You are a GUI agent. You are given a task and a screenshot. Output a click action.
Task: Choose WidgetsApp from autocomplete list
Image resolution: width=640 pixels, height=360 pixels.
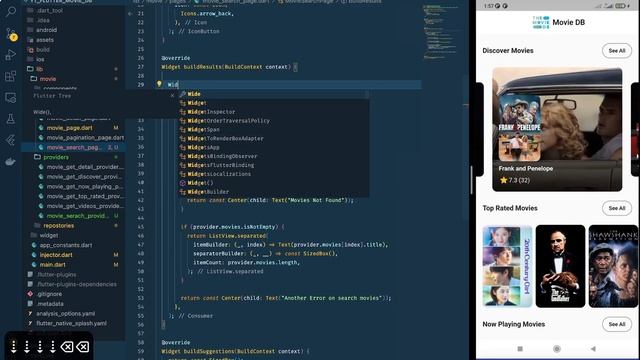coord(274,147)
